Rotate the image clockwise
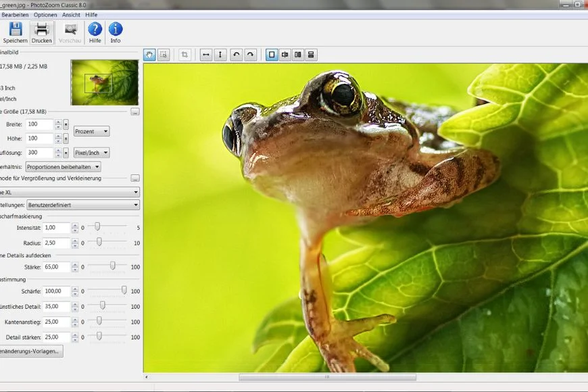The image size is (588, 392). click(x=250, y=55)
